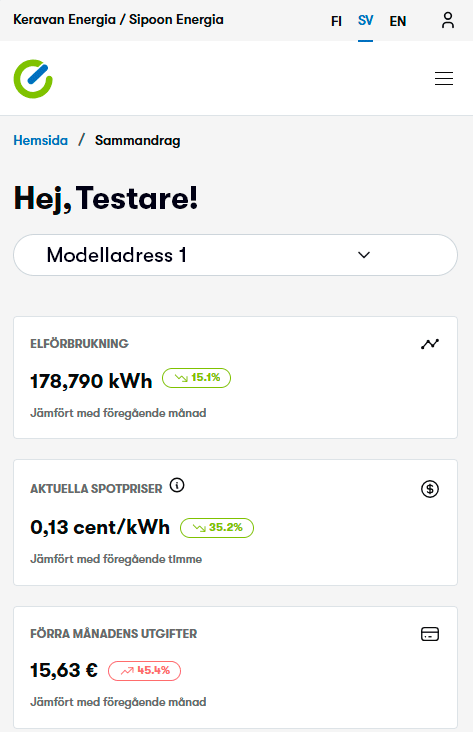Expand the Modelladress 1 address dropdown
Viewport: 473px width, 732px height.
click(x=235, y=255)
